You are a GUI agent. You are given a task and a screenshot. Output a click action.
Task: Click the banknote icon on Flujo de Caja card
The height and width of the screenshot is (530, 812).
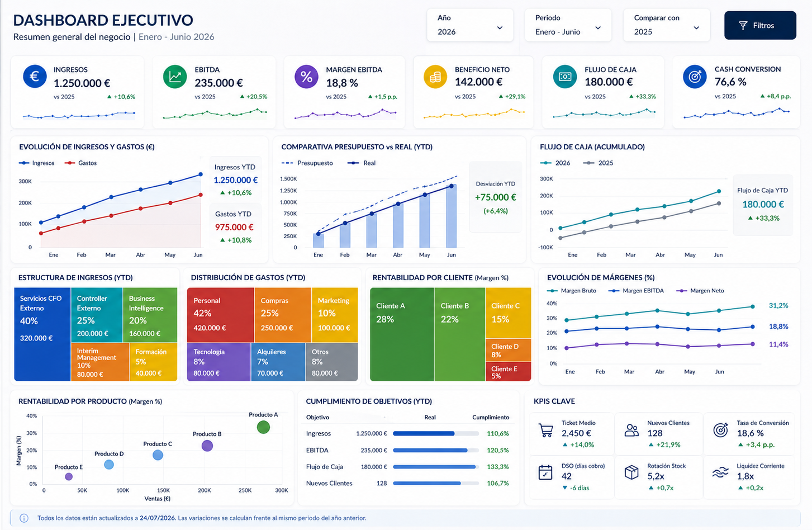tap(565, 77)
